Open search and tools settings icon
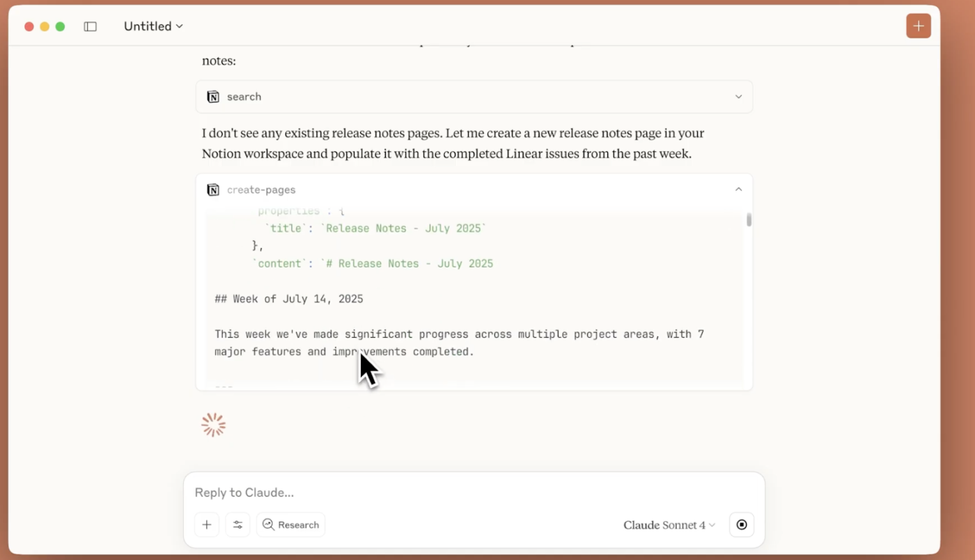 point(237,524)
